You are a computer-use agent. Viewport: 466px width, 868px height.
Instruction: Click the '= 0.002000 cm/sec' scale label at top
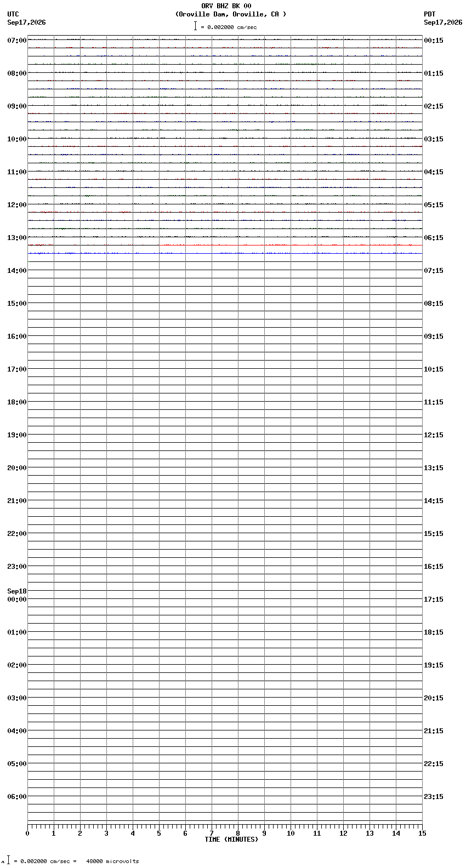point(229,27)
